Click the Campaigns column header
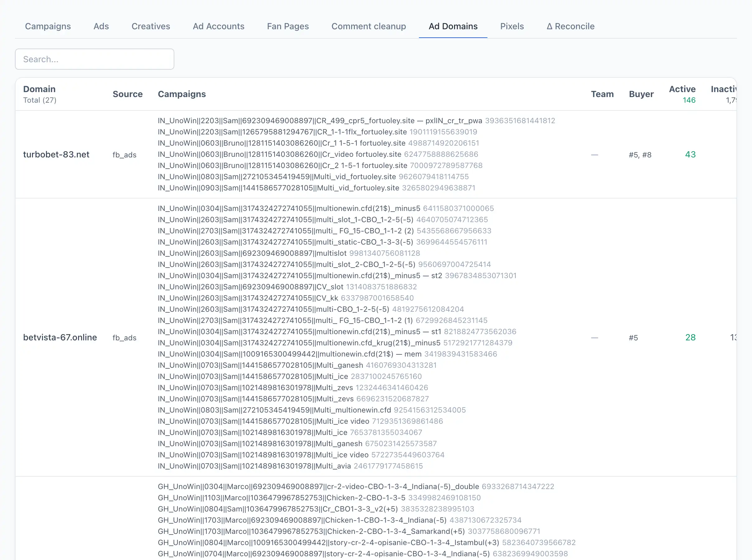The width and height of the screenshot is (752, 560). [x=182, y=94]
